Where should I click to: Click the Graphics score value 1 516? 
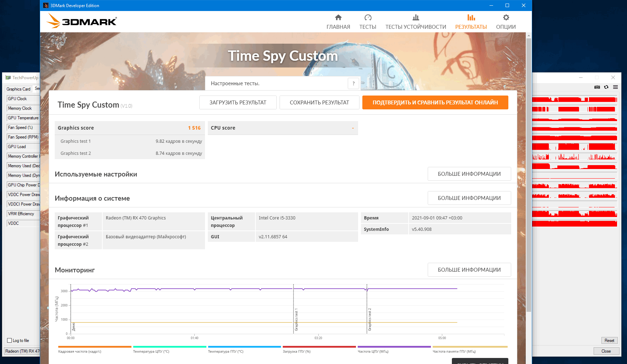pyautogui.click(x=194, y=128)
